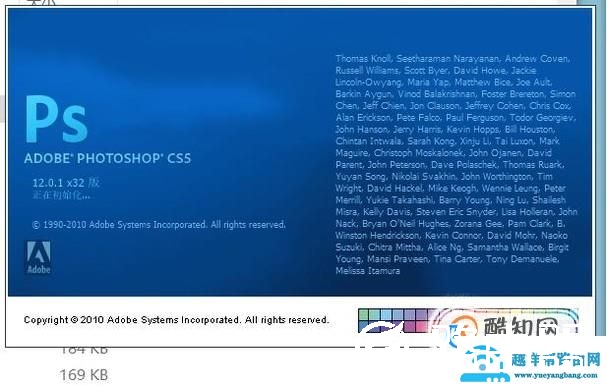Click the name "Melissa Itamura" in the credits

click(x=367, y=271)
